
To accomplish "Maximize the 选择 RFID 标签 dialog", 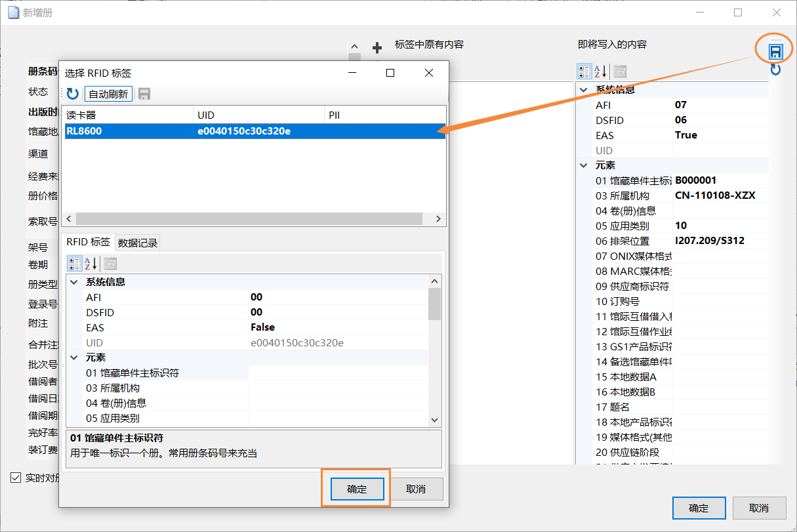I will pos(390,73).
